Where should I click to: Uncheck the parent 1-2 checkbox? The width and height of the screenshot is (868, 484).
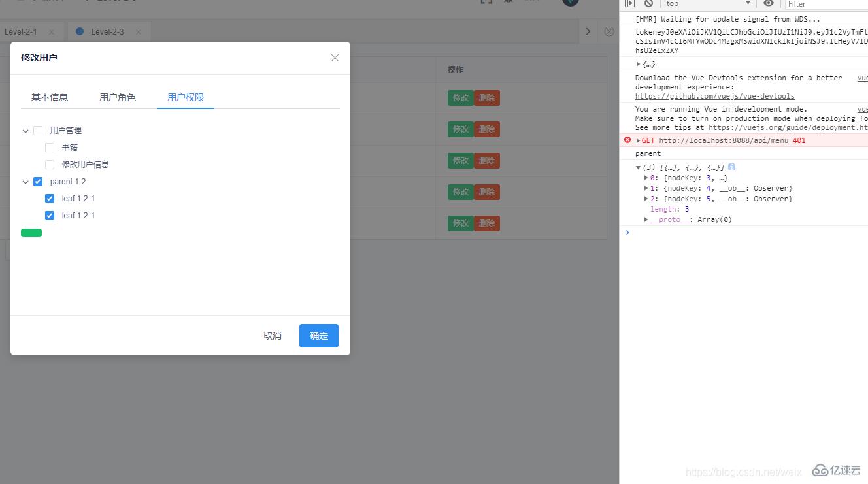pyautogui.click(x=38, y=182)
